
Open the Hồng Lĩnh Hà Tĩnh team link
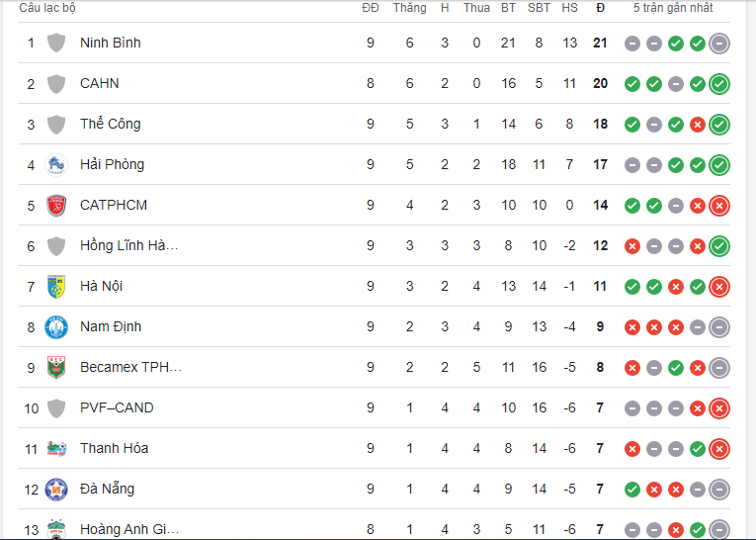128,245
